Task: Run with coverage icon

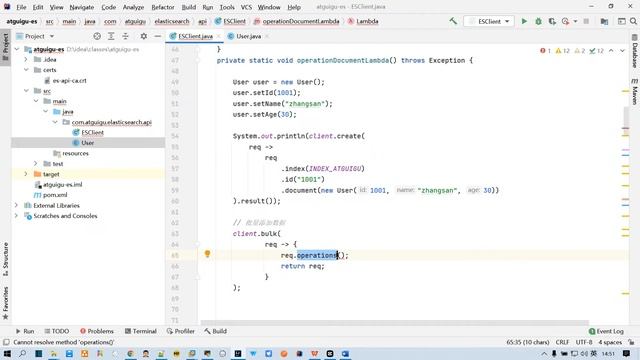Action: pos(552,21)
